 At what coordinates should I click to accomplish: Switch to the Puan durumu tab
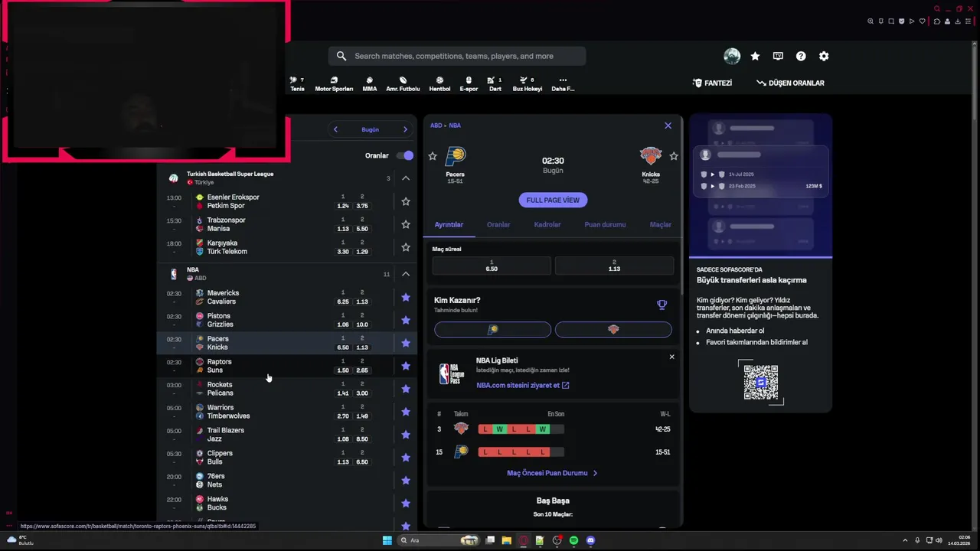(605, 224)
